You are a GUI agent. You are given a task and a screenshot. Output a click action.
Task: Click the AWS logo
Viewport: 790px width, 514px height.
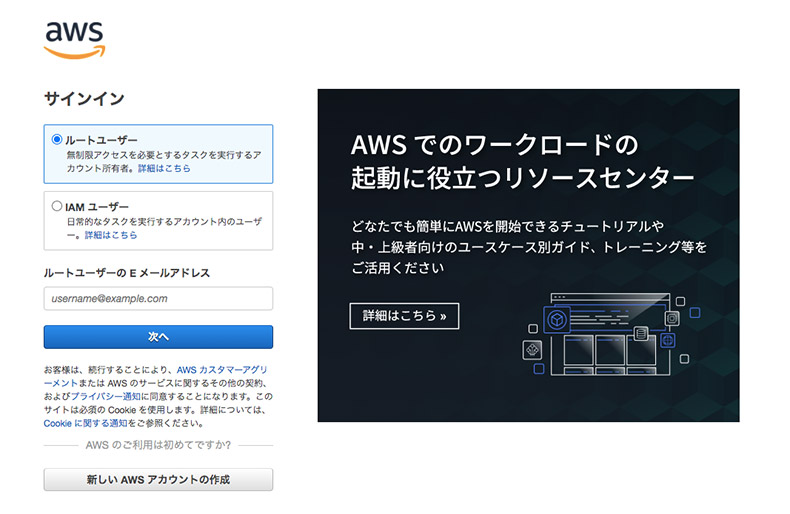[x=75, y=40]
